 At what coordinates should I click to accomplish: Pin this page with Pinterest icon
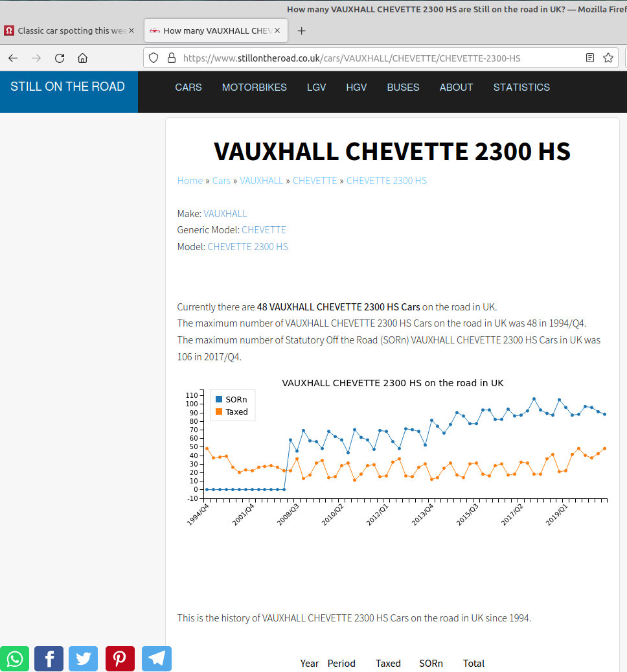pos(120,658)
